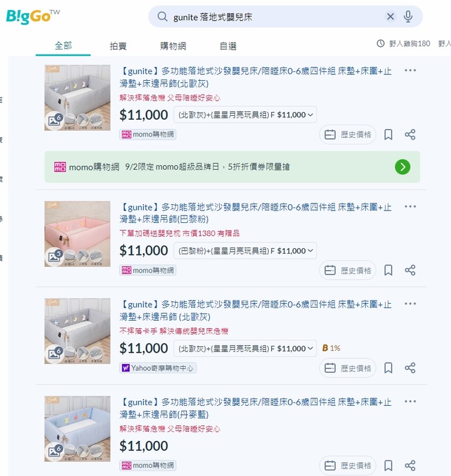Click red text 下單加碼送嬰兒枕 市價1380 有贈品
This screenshot has height=476, width=451.
point(180,233)
